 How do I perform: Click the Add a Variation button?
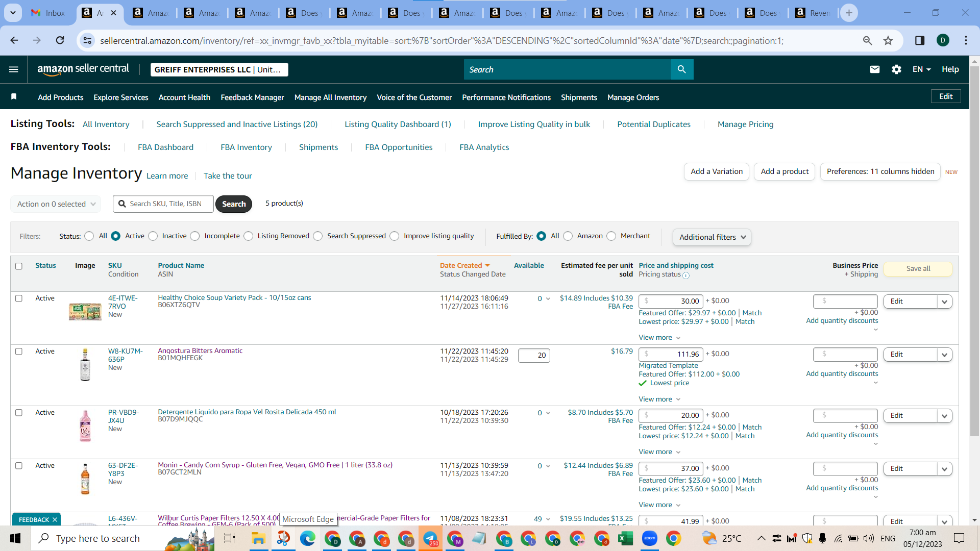pyautogui.click(x=717, y=171)
